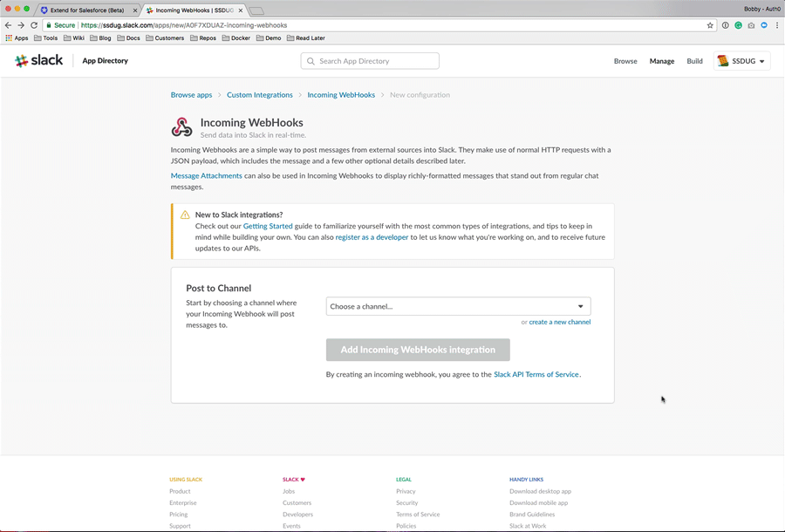Open Privacy footer link
The image size is (785, 532).
pos(406,492)
